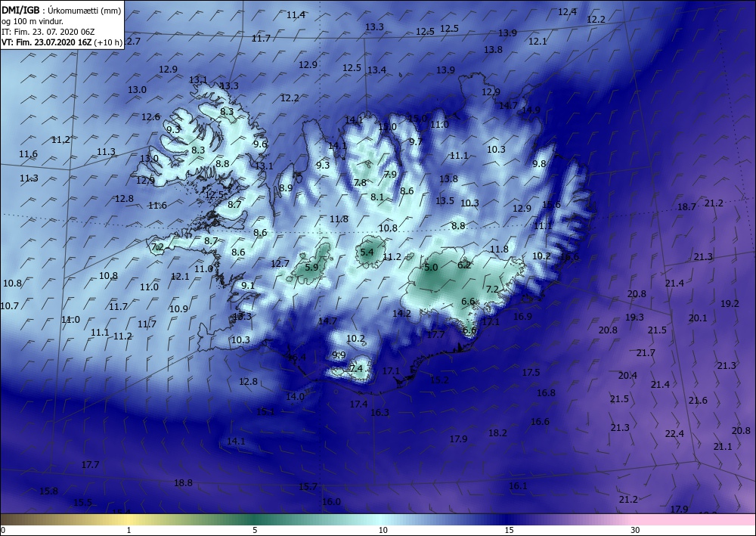The image size is (756, 536).
Task: Click the 16.1 value near the bottom edge
Action: pos(518,485)
